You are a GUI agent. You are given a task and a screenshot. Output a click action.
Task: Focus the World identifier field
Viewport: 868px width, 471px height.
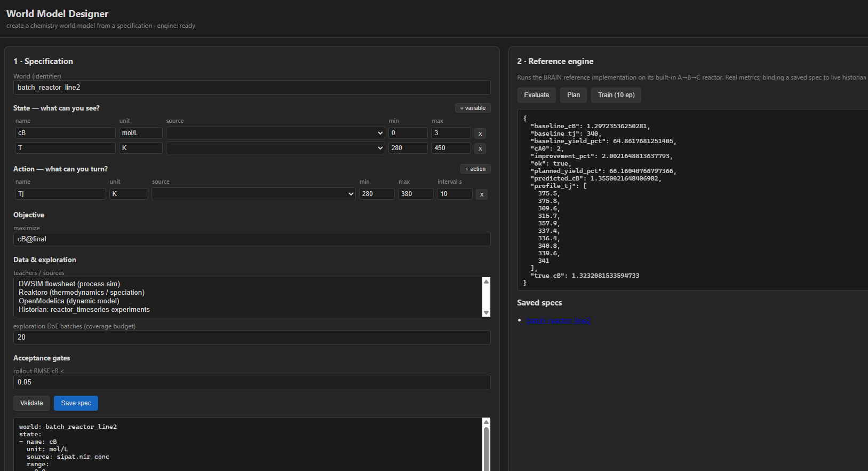point(252,88)
